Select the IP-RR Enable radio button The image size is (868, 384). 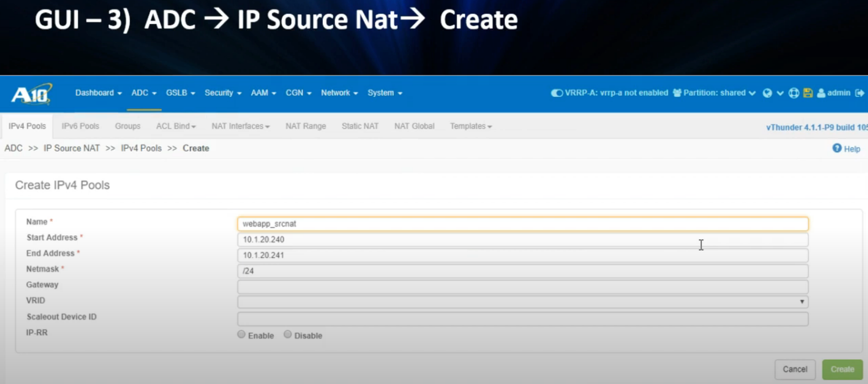pos(241,335)
